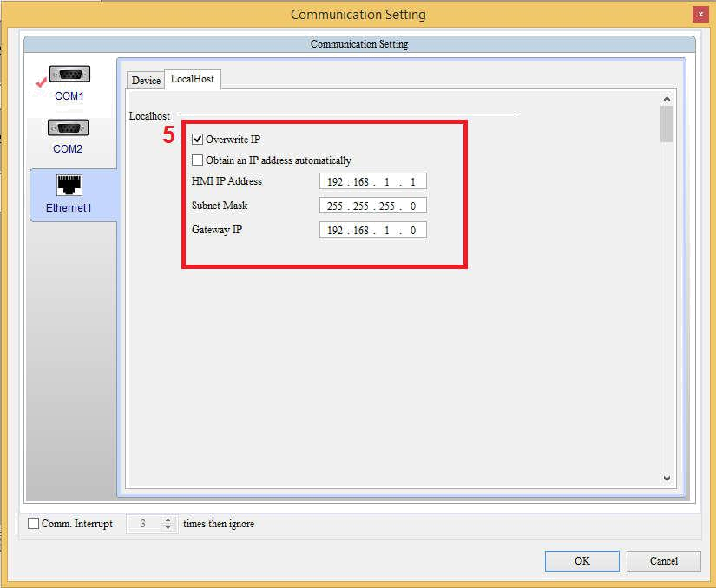Select the COM2 port icon
The height and width of the screenshot is (588, 716).
69,127
